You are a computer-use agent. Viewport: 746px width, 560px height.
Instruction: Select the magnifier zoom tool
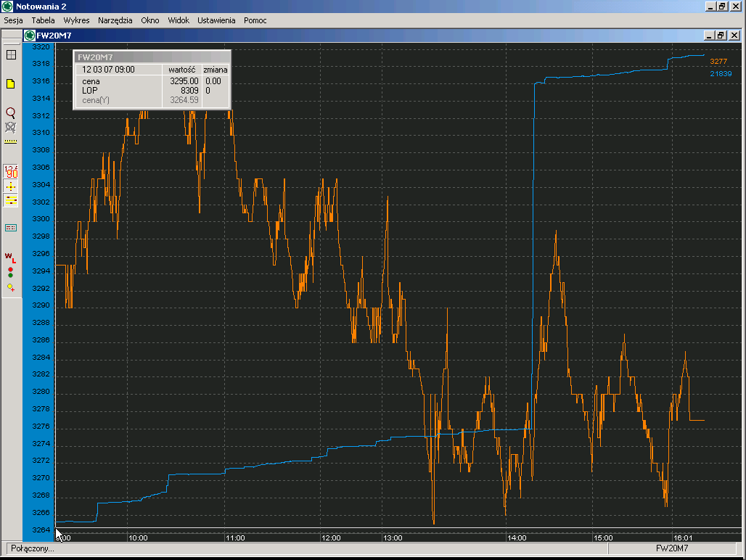point(11,112)
